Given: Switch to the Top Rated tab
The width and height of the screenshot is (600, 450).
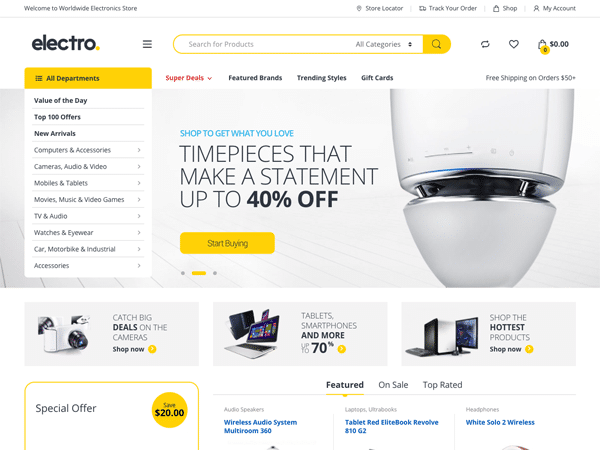Looking at the screenshot, I should (x=442, y=385).
